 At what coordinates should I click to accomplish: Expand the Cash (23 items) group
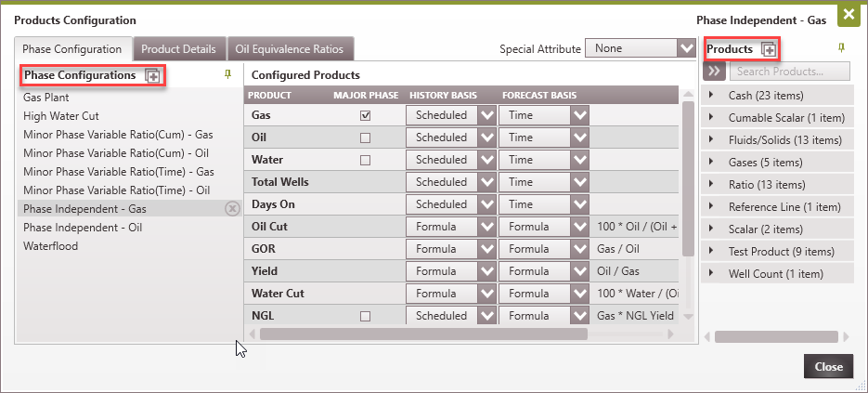pos(710,96)
